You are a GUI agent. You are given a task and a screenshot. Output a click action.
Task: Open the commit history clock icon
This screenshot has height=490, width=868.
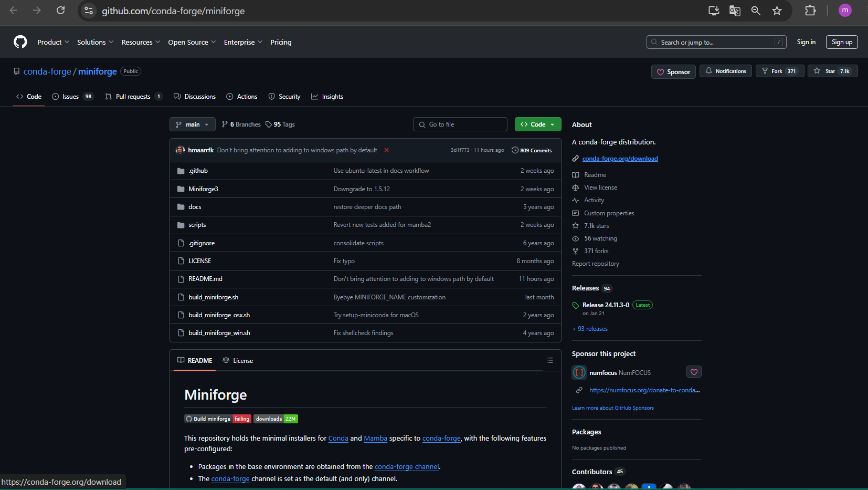515,150
